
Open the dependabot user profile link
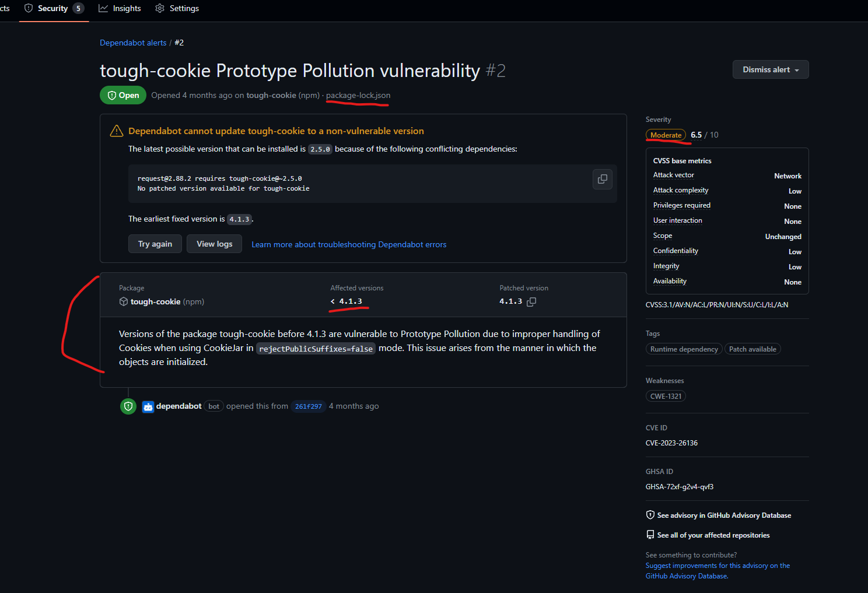point(179,406)
